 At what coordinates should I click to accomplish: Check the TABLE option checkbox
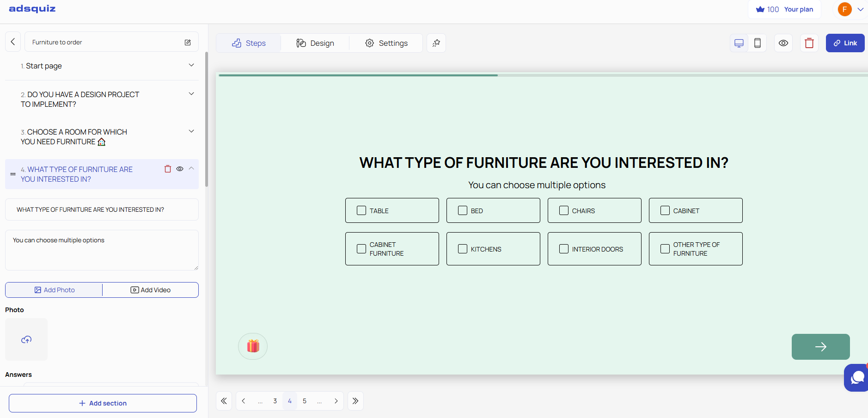(x=361, y=210)
